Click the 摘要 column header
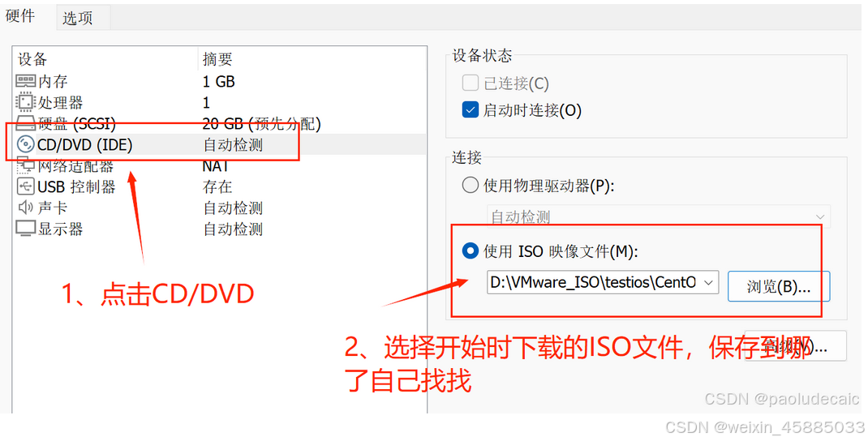Viewport: 868px width, 441px height. tap(217, 59)
